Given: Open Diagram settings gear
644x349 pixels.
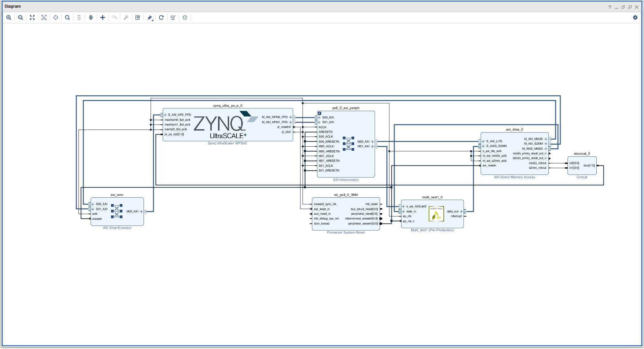Looking at the screenshot, I should pyautogui.click(x=635, y=17).
